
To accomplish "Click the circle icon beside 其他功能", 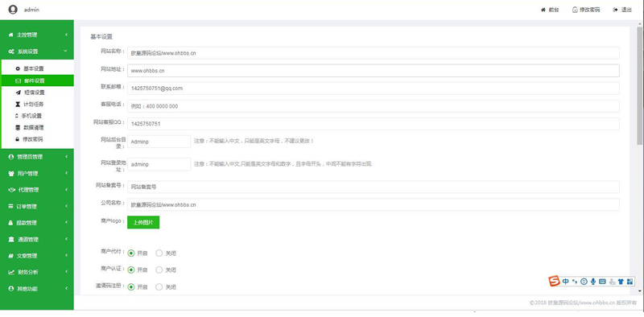I will point(11,289).
